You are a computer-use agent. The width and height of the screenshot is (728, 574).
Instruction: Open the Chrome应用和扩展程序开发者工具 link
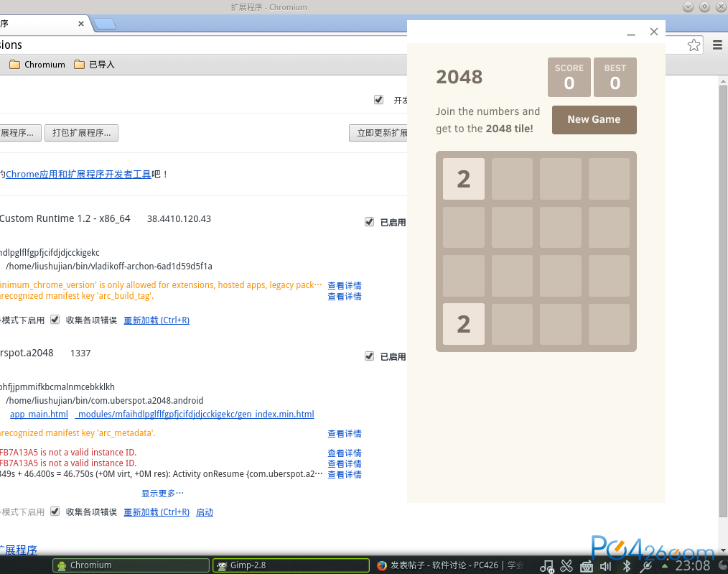[x=78, y=174]
